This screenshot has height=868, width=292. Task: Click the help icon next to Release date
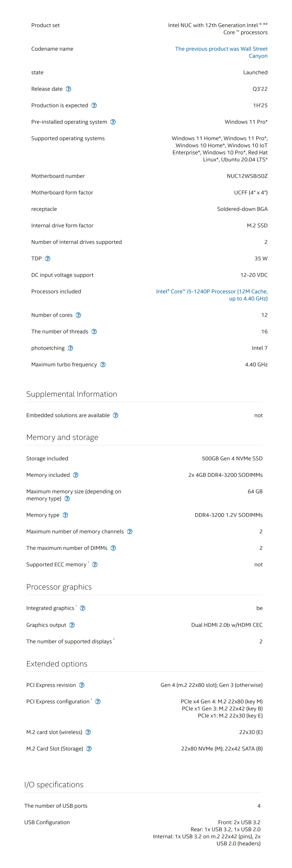click(68, 89)
